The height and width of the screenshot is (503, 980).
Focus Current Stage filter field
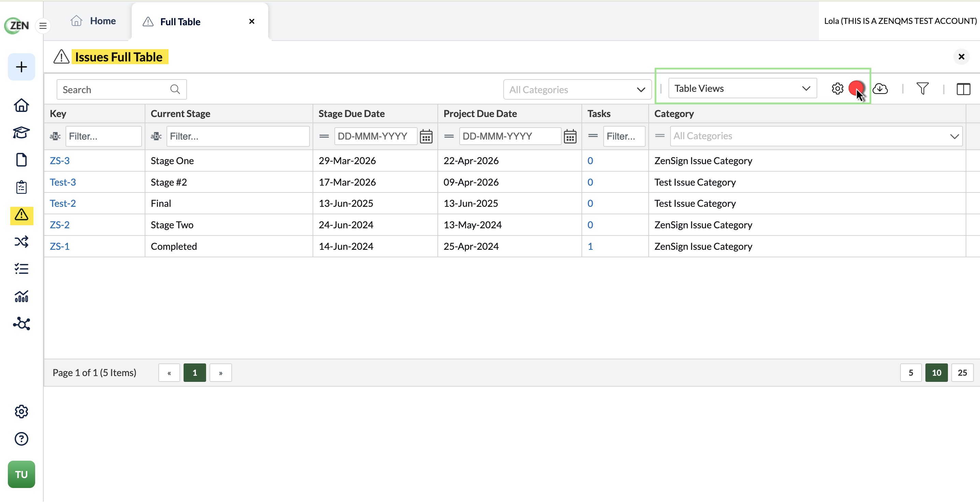click(x=238, y=136)
